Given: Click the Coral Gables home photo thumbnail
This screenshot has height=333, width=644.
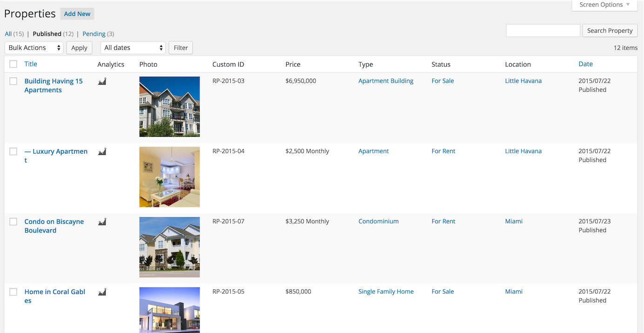Looking at the screenshot, I should 169,310.
